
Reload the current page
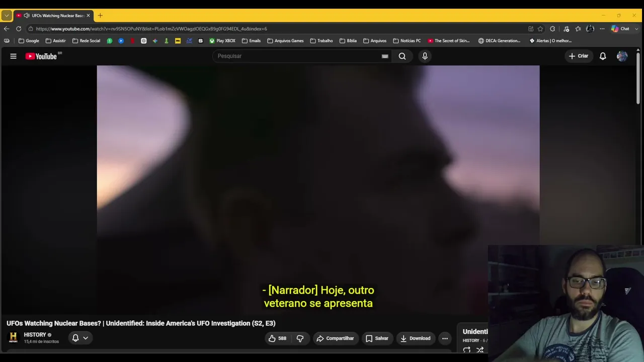(x=19, y=29)
